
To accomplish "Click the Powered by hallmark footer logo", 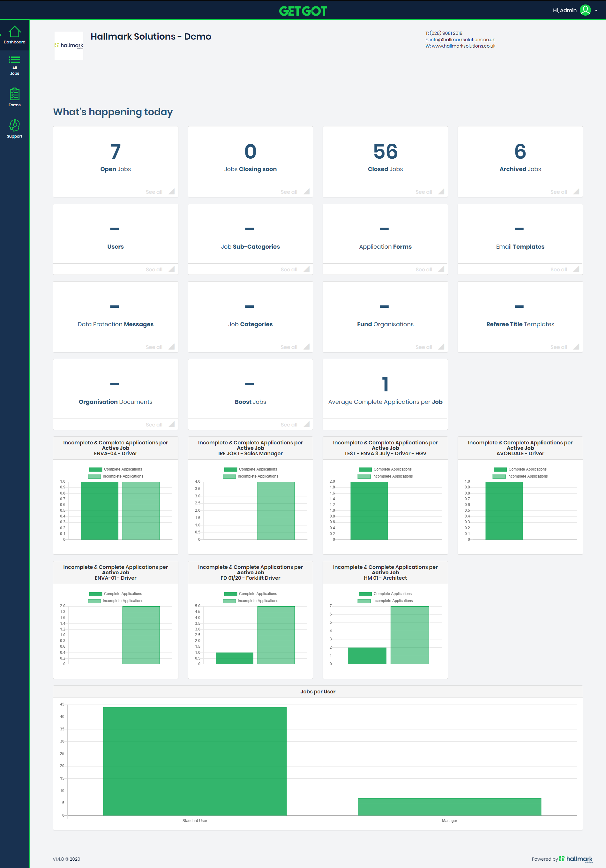I will tap(576, 859).
